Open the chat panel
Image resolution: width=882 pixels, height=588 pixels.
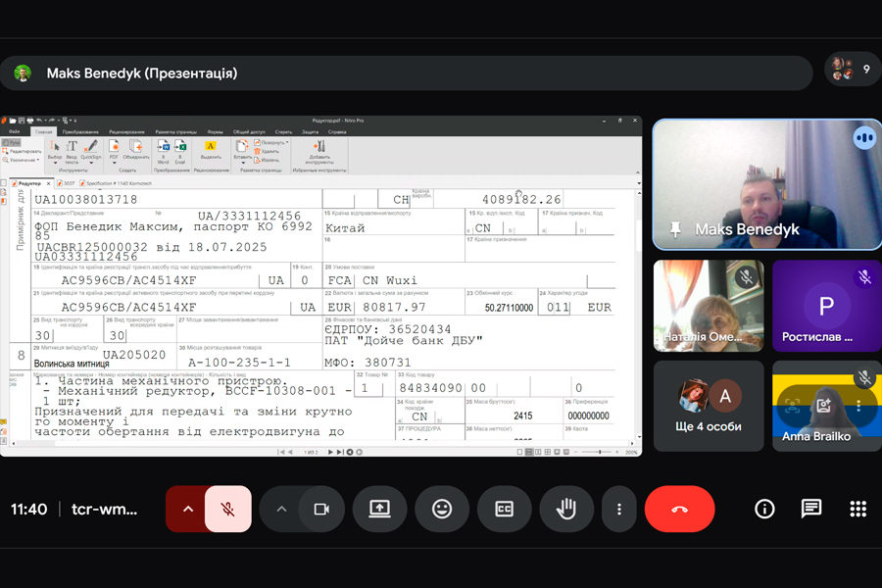click(x=811, y=510)
